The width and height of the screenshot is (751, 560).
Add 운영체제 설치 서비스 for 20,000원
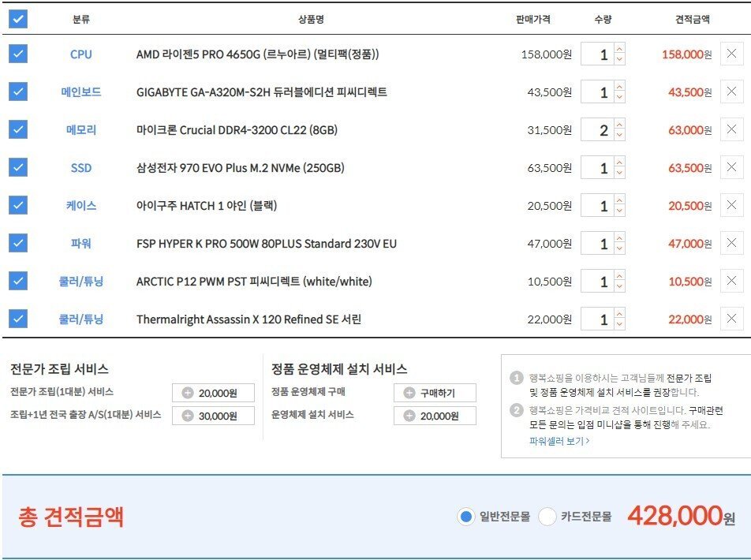point(435,416)
